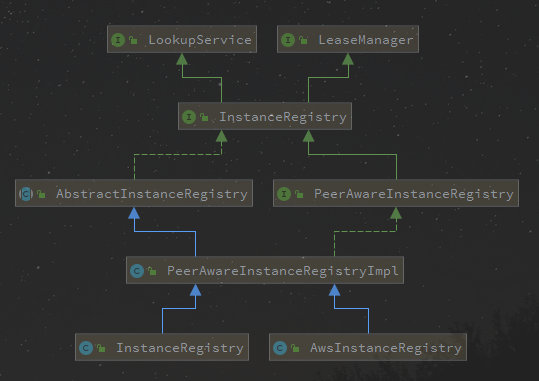This screenshot has height=381, width=539.
Task: Select the AbstractInstanceRegistry node label
Action: pyautogui.click(x=152, y=194)
